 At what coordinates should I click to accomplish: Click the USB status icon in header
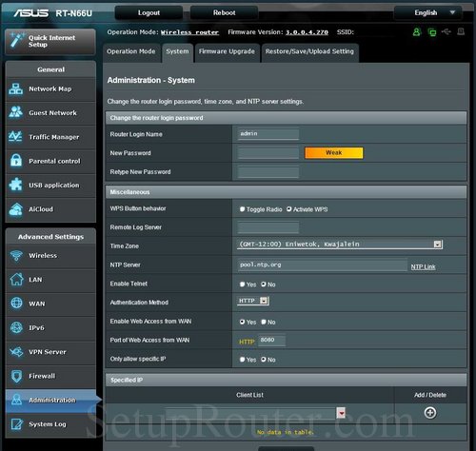click(446, 31)
